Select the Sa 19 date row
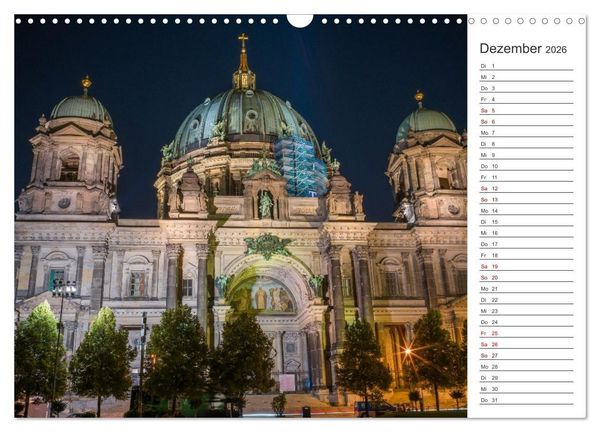Screen dimensions: 600x432 click(527, 266)
